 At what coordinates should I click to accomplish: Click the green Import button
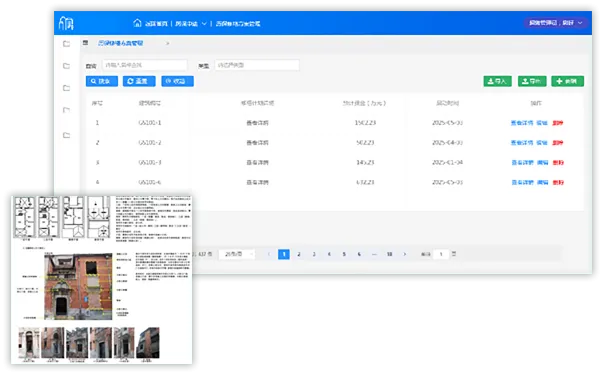tap(497, 81)
